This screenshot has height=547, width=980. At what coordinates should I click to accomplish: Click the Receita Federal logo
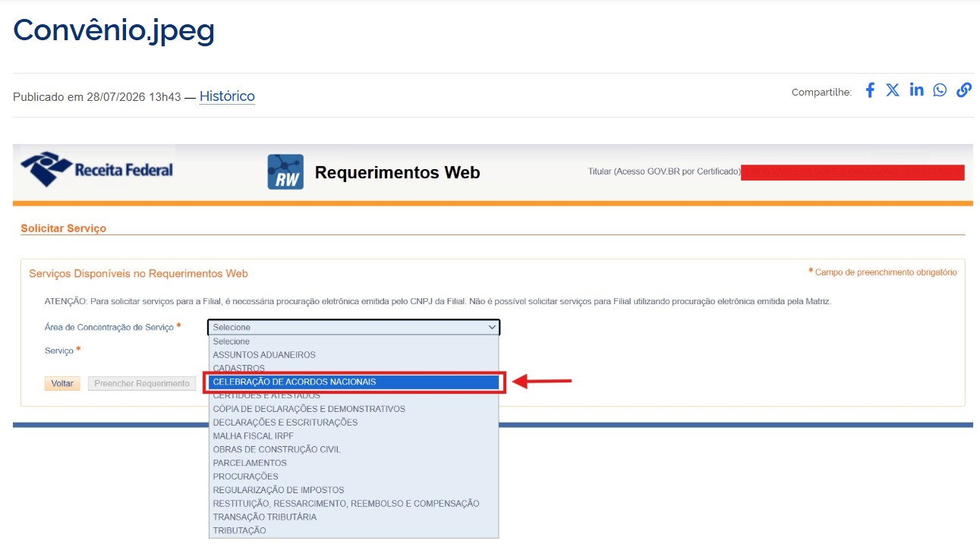96,169
